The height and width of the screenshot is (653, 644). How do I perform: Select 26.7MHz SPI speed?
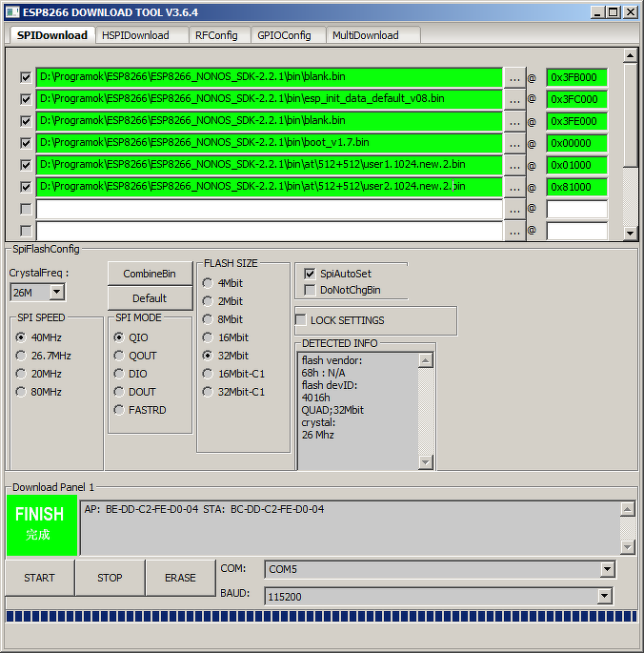click(x=43, y=356)
